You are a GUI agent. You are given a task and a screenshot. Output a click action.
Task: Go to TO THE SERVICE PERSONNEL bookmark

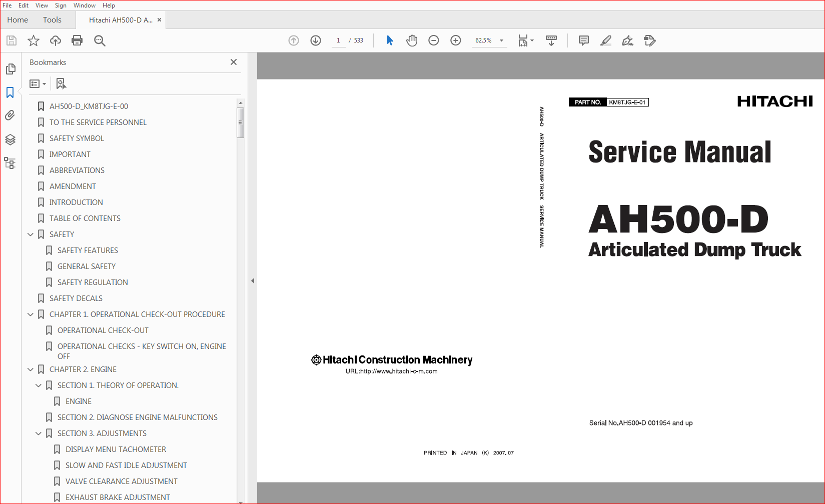[98, 122]
